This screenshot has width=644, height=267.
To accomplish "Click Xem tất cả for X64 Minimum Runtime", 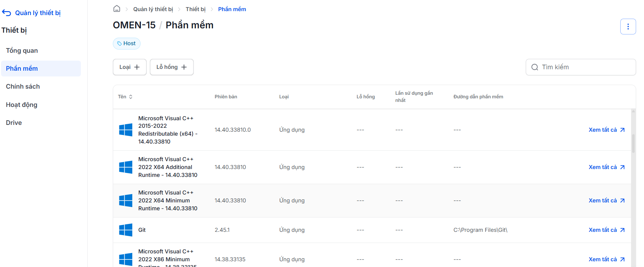I will click(607, 201).
